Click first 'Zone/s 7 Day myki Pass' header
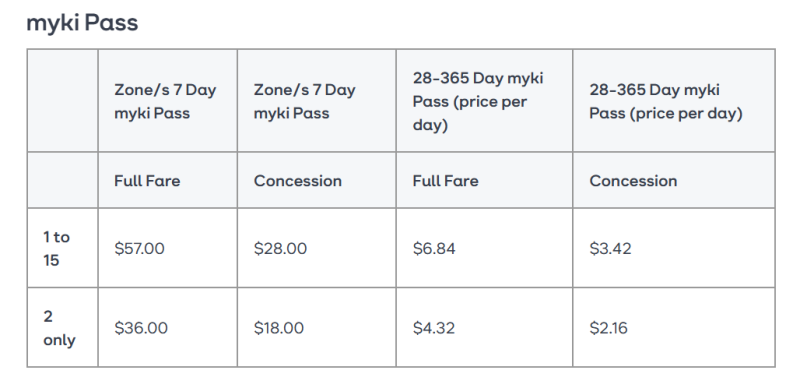Screen dimensions: 800x388 pyautogui.click(x=165, y=101)
